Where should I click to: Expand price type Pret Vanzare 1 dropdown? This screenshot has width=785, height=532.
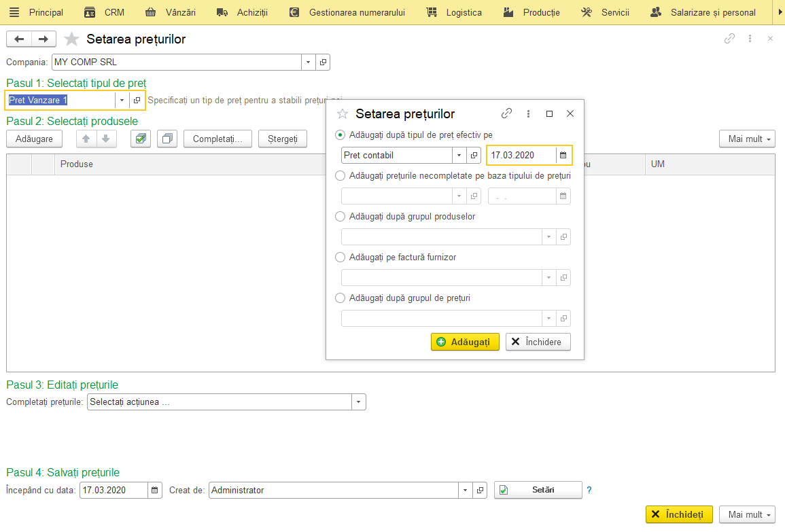coord(122,100)
